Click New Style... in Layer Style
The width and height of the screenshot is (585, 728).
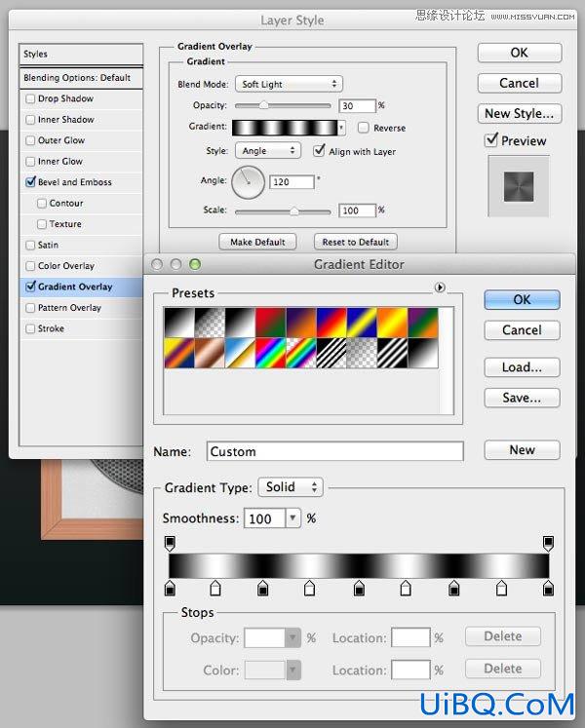click(520, 114)
